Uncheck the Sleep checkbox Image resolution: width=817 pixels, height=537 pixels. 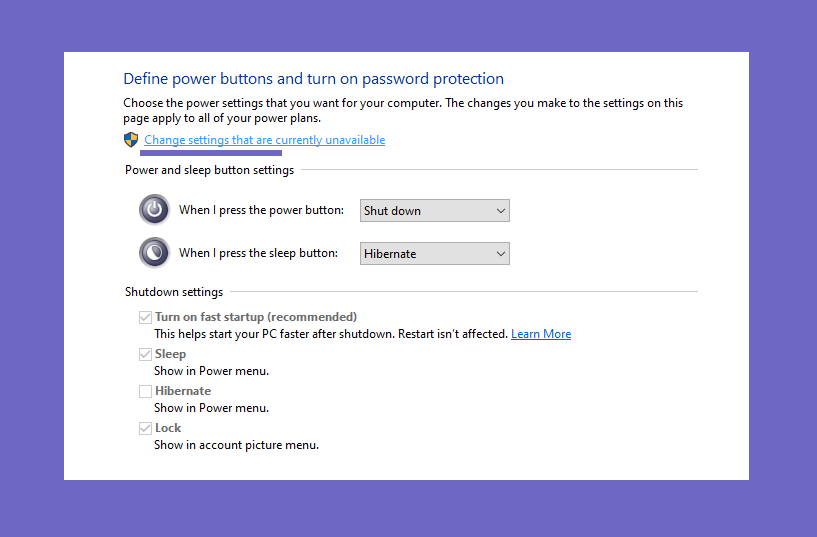[145, 354]
